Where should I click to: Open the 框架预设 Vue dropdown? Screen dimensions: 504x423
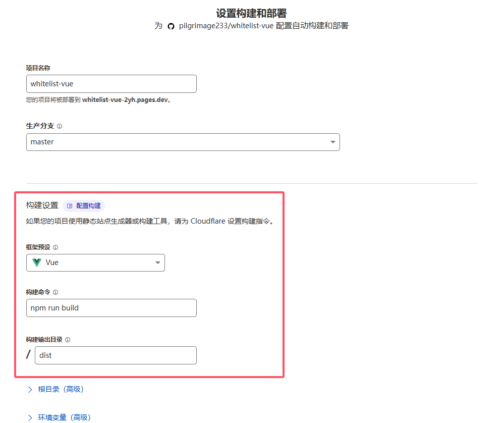[x=95, y=263]
